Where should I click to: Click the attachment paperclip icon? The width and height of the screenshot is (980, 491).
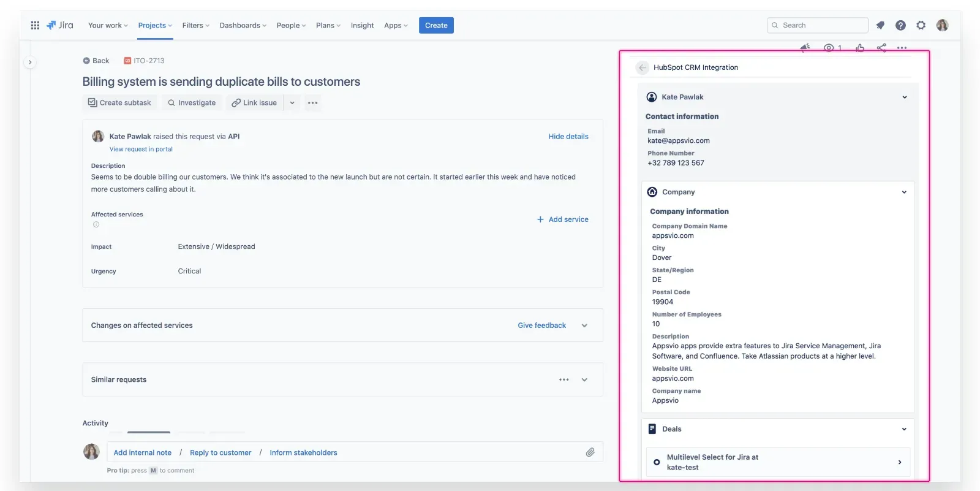pos(590,452)
